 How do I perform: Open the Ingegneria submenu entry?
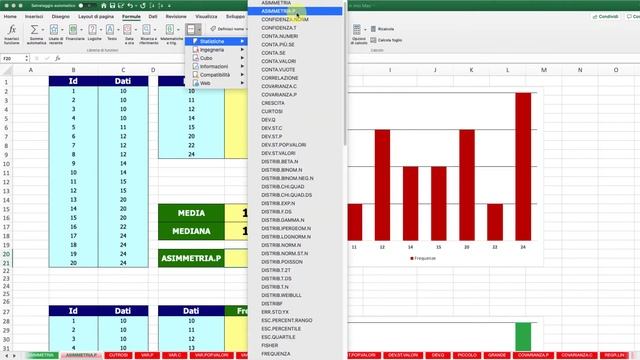[216, 49]
